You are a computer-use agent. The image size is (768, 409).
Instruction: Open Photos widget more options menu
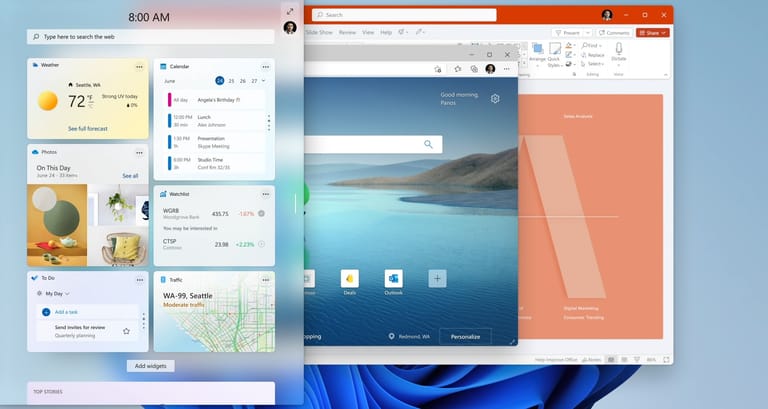(x=140, y=153)
